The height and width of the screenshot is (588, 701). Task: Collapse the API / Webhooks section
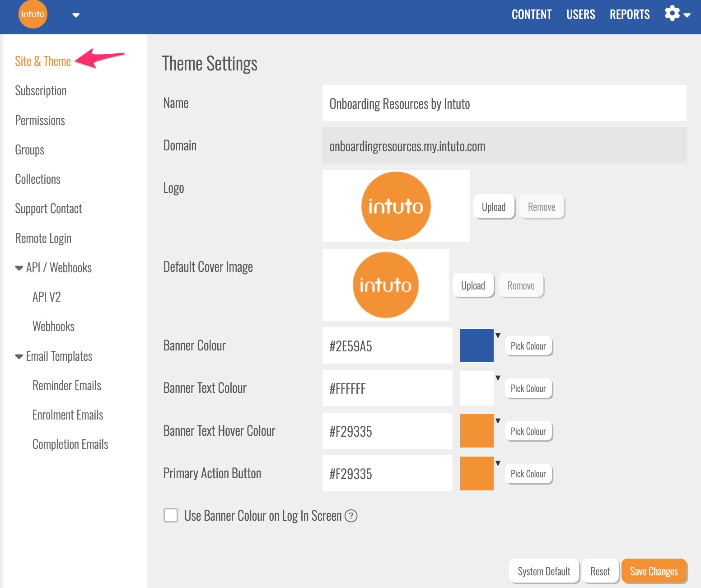[x=19, y=268]
